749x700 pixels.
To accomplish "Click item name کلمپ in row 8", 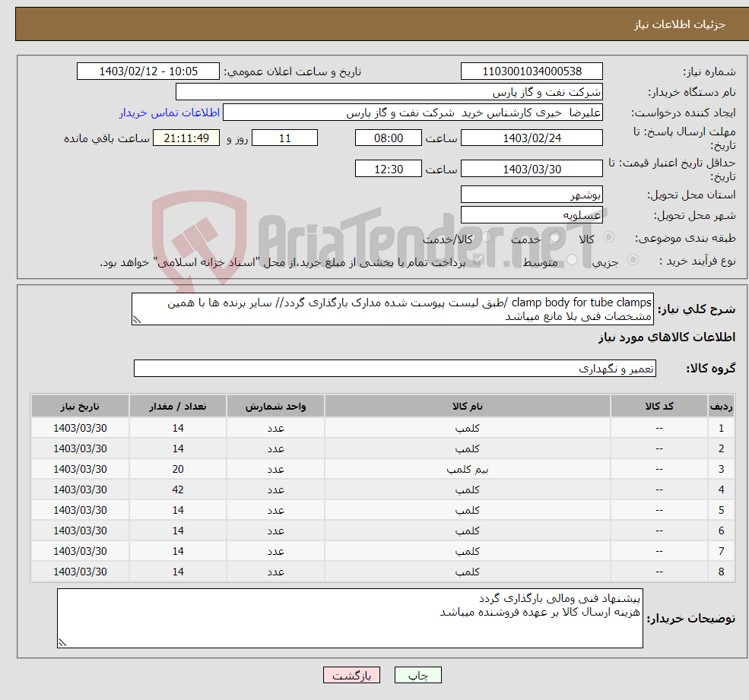I will tap(467, 572).
